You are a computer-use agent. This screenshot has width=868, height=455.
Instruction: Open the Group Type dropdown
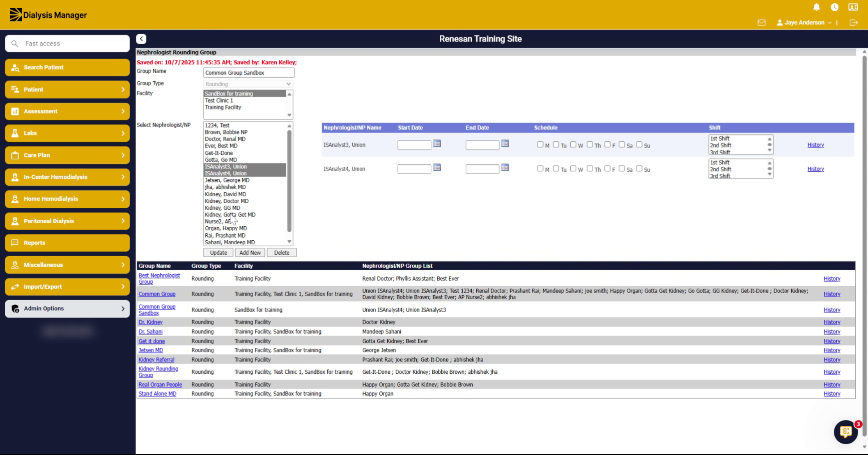pos(248,84)
